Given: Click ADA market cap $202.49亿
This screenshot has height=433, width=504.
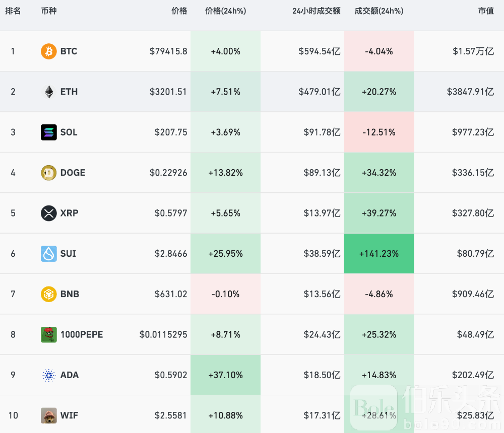Looking at the screenshot, I should coord(473,375).
